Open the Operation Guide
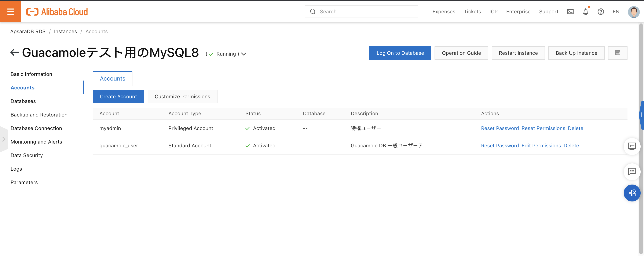Screen dimensions: 644x256 (x=461, y=53)
